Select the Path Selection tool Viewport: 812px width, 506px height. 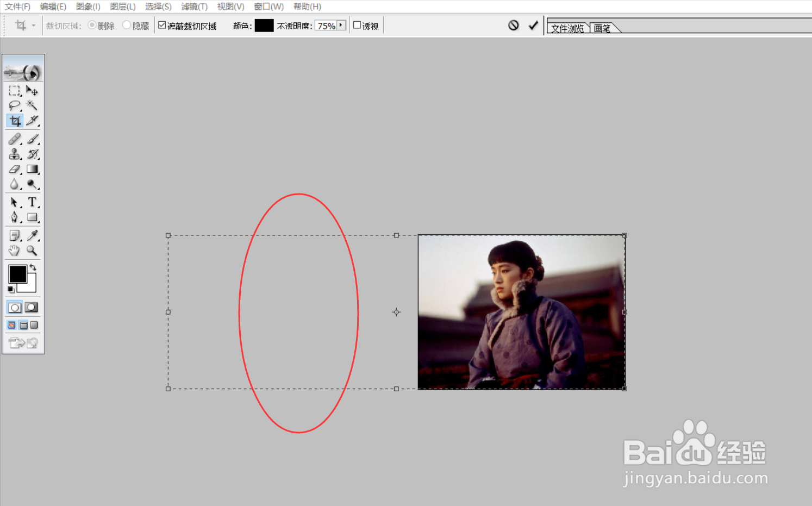coord(15,202)
